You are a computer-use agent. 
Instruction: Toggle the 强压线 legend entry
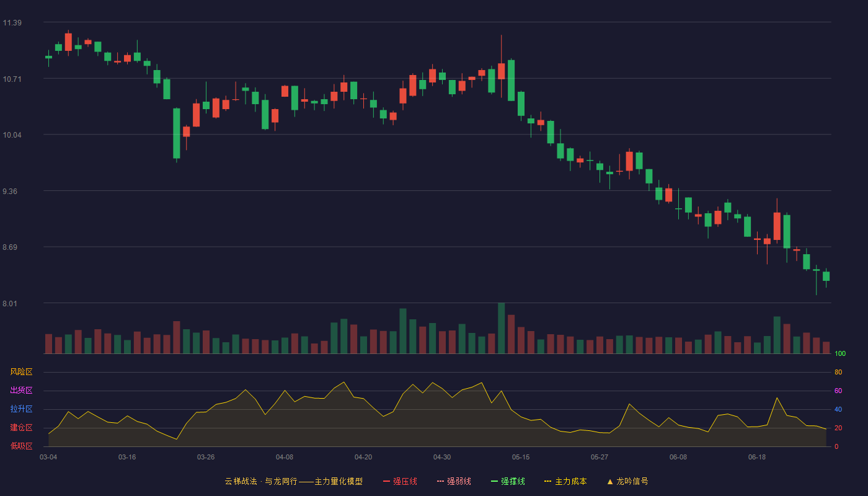click(x=400, y=481)
